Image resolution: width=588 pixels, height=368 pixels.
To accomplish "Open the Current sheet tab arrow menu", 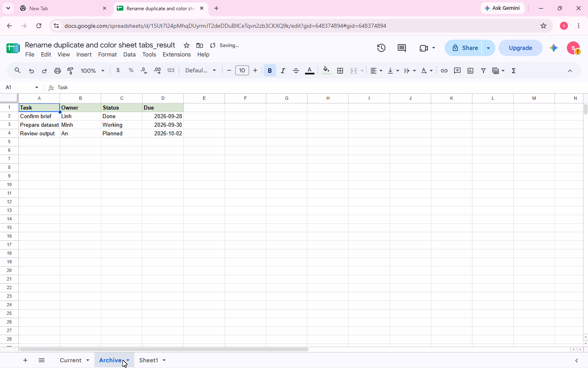I will pyautogui.click(x=87, y=360).
